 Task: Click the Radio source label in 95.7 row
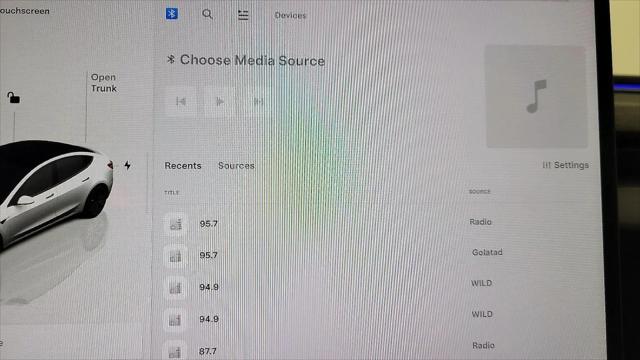click(x=480, y=222)
